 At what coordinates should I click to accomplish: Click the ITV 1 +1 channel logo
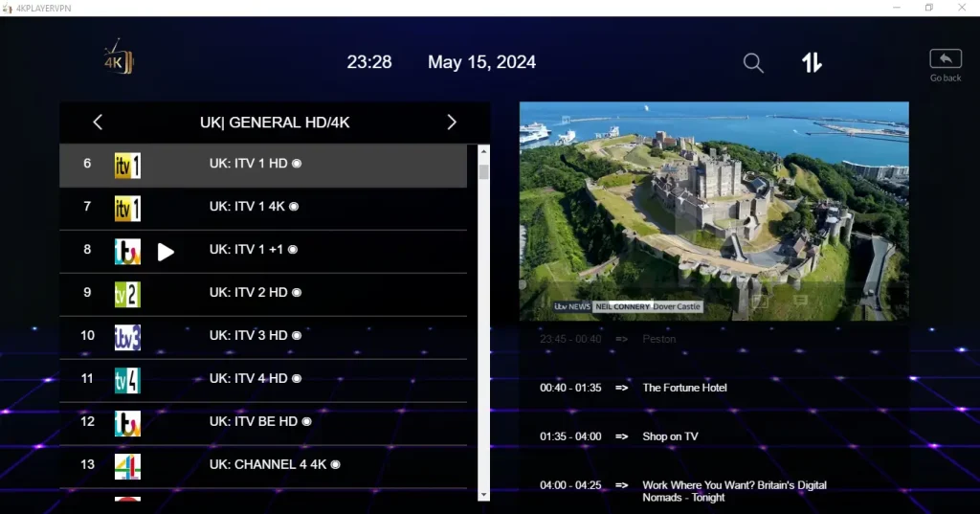[127, 252]
